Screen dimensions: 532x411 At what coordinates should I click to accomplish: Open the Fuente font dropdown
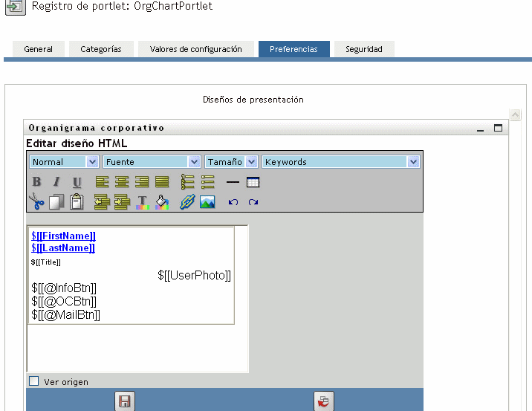pos(152,162)
